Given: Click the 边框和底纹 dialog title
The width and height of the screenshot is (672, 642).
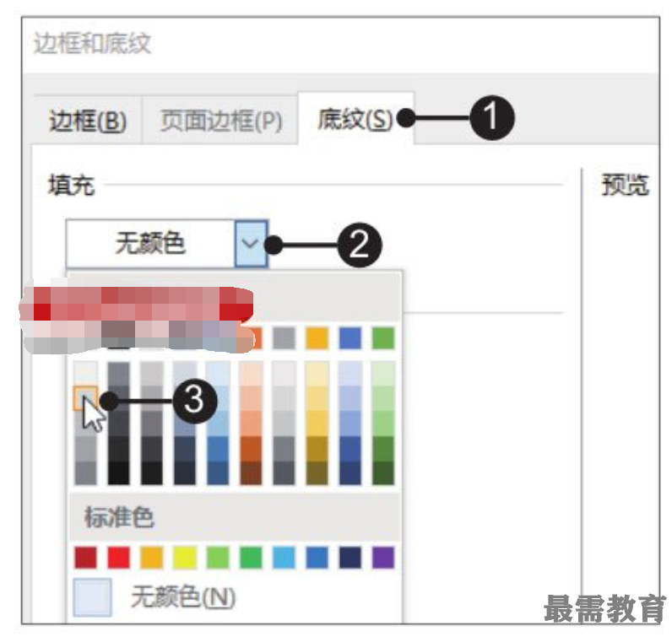Looking at the screenshot, I should click(93, 43).
